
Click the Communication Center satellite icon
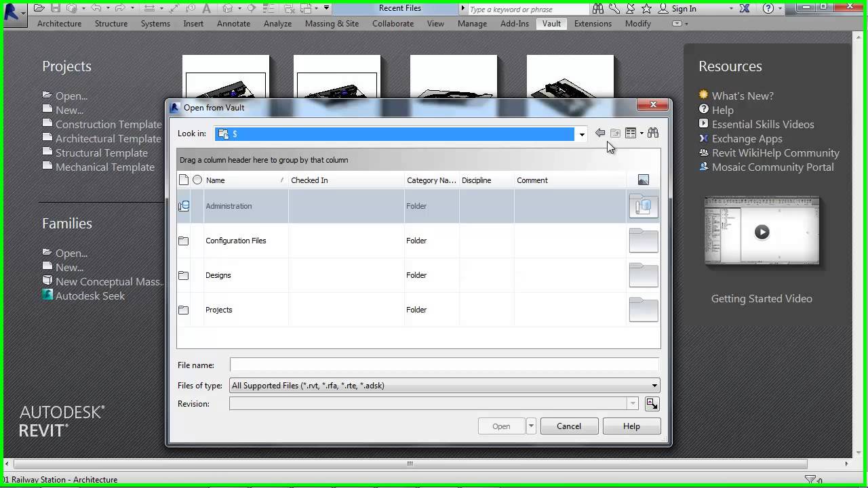pos(630,9)
